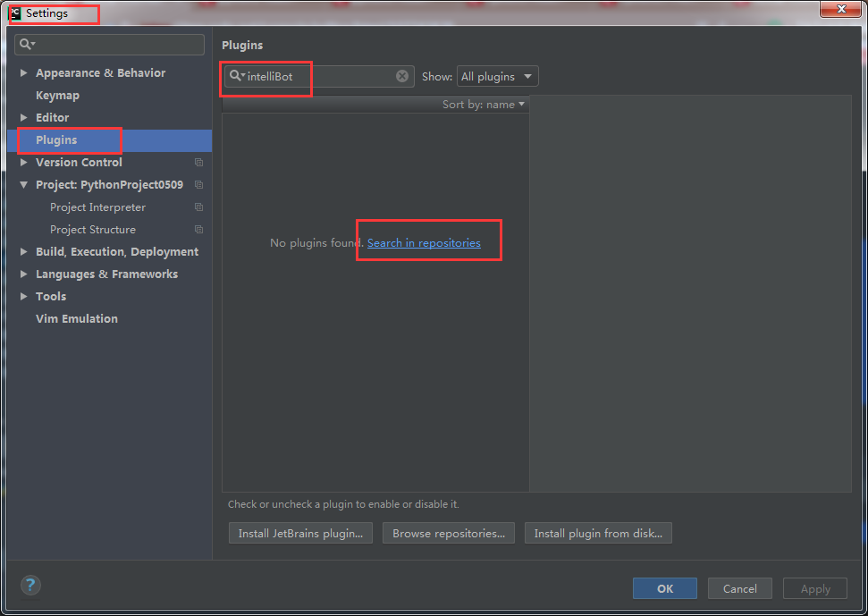The image size is (868, 616).
Task: Expand the Editor section arrow
Action: 24,117
